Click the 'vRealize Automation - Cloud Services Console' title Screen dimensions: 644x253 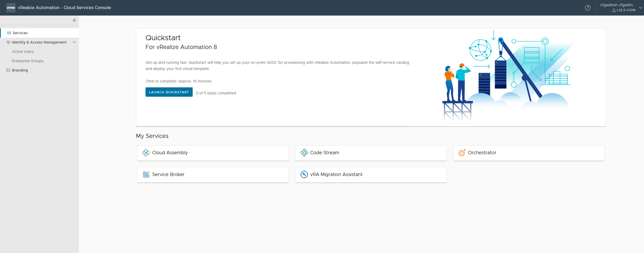(64, 8)
